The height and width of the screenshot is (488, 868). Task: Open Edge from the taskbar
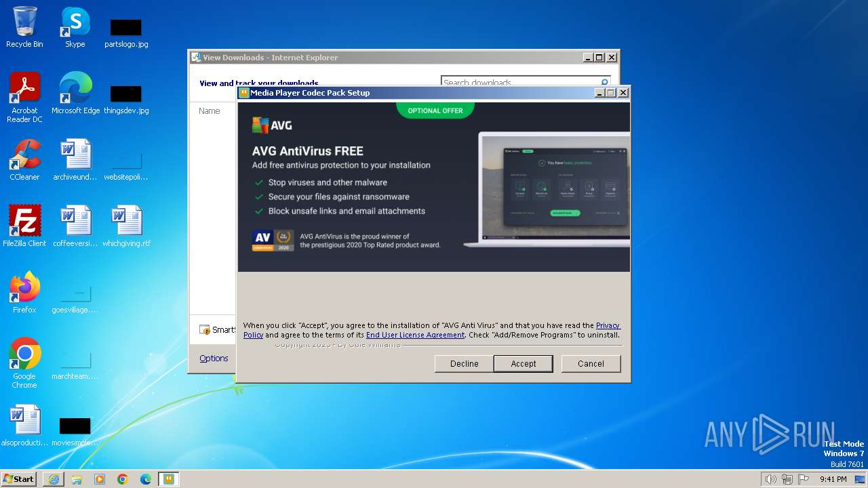(x=146, y=479)
